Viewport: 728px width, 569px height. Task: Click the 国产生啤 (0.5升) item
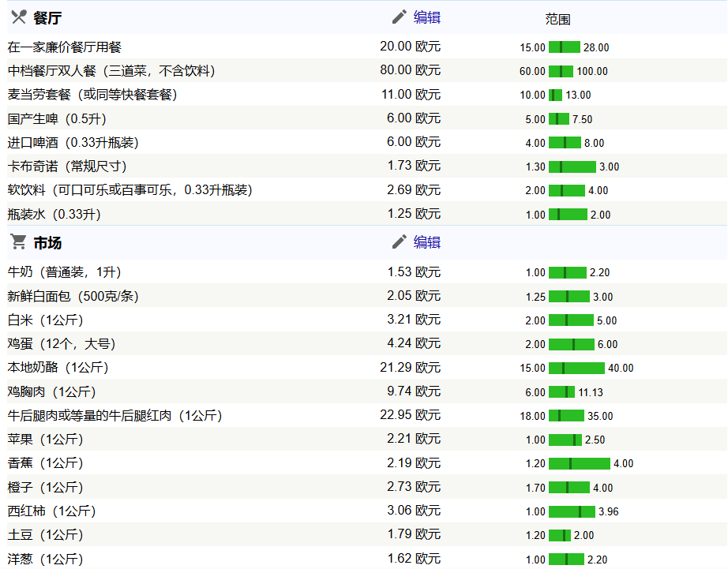(x=57, y=119)
